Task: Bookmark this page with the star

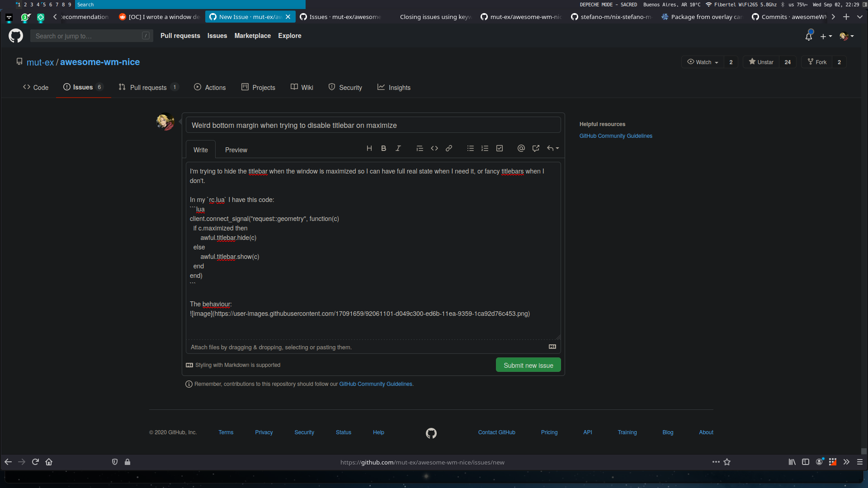Action: 727,462
